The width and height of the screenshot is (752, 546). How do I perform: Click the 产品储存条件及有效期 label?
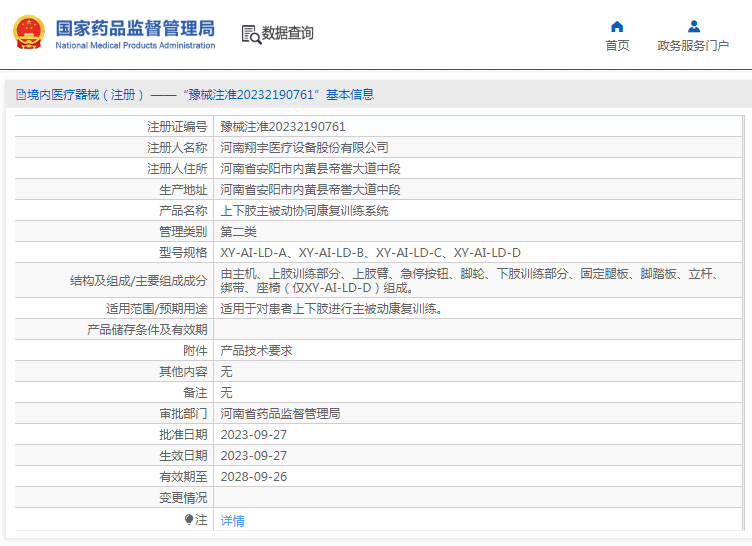coord(147,330)
